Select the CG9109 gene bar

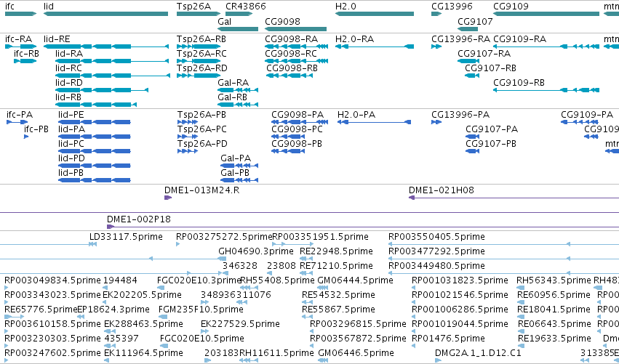(546, 14)
